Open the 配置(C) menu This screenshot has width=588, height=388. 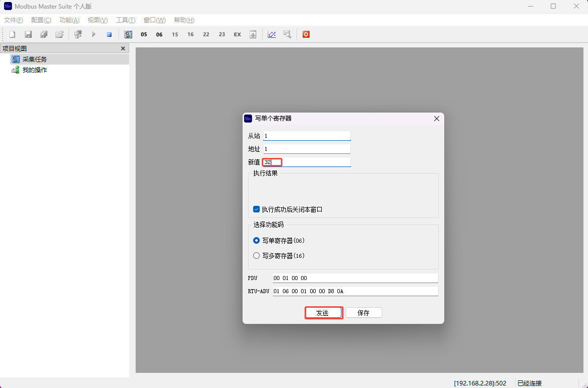(41, 20)
